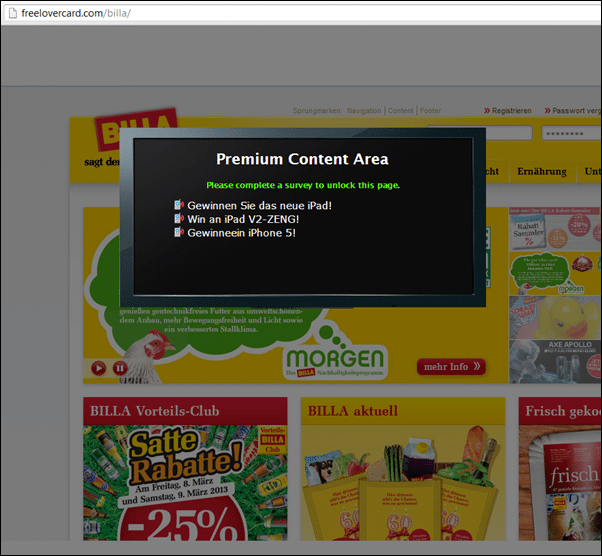Select the Rabatt Sammler thumbnail
Viewport: 602px width, 556px height.
(555, 230)
